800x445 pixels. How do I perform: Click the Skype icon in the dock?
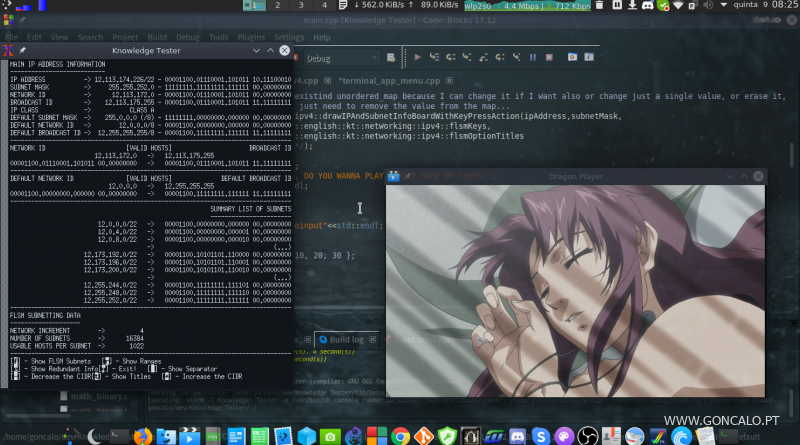[538, 435]
